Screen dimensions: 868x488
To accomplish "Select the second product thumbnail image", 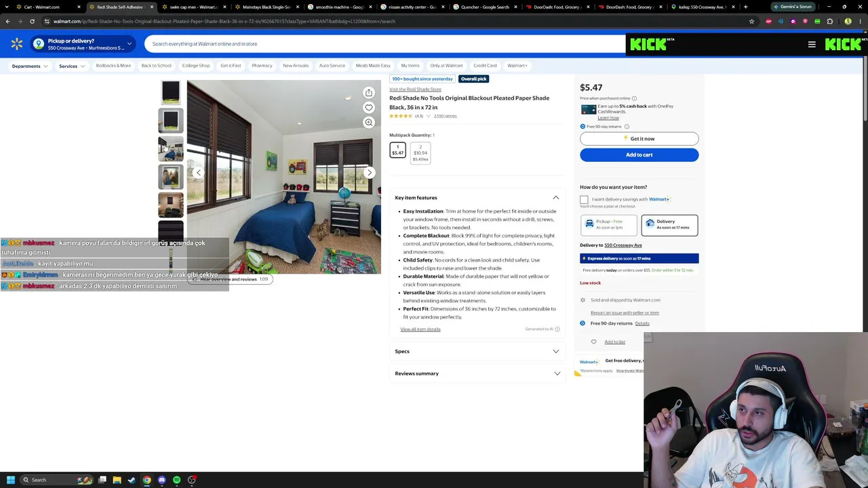I will 171,121.
